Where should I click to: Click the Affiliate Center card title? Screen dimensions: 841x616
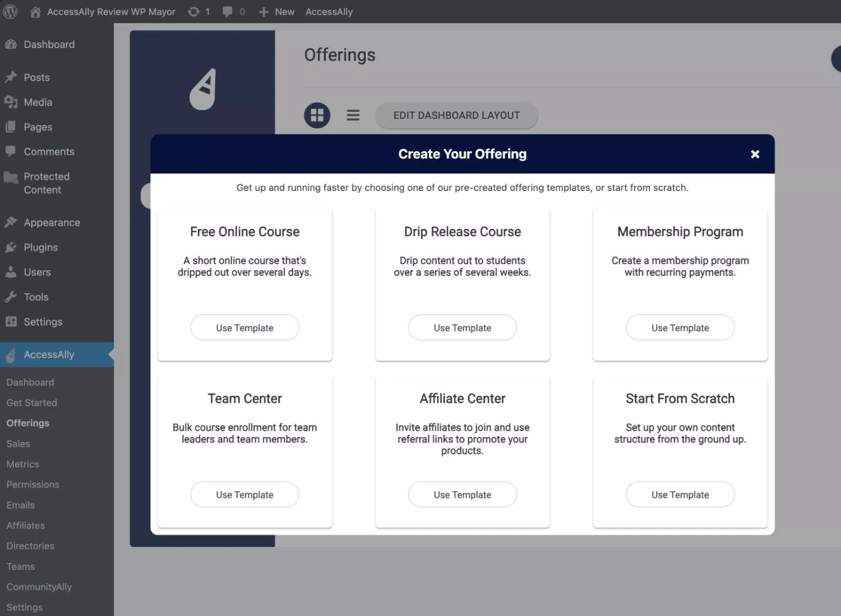pyautogui.click(x=463, y=399)
